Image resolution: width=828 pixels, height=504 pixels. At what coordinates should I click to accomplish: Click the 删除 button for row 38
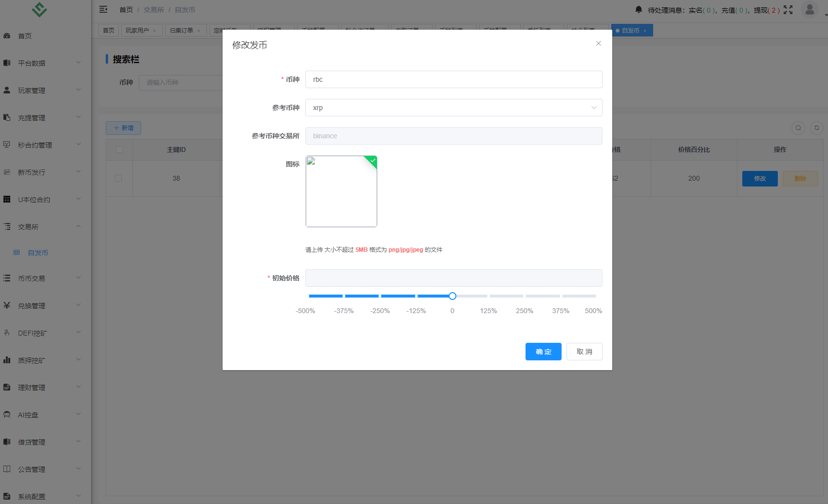(800, 178)
